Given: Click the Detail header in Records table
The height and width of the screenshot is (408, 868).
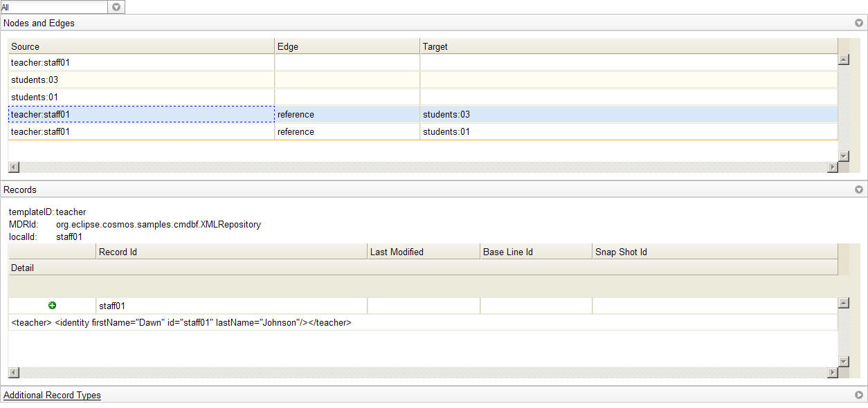Looking at the screenshot, I should pos(423,268).
